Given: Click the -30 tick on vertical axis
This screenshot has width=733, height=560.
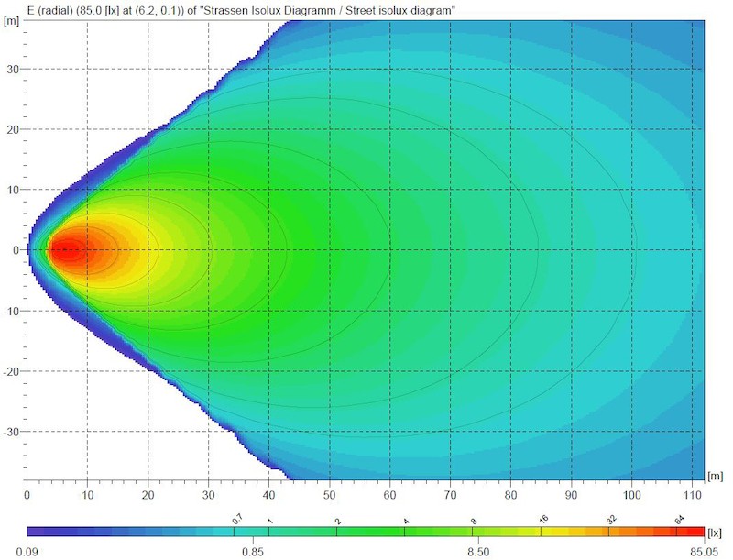Looking at the screenshot, I should click(12, 432).
